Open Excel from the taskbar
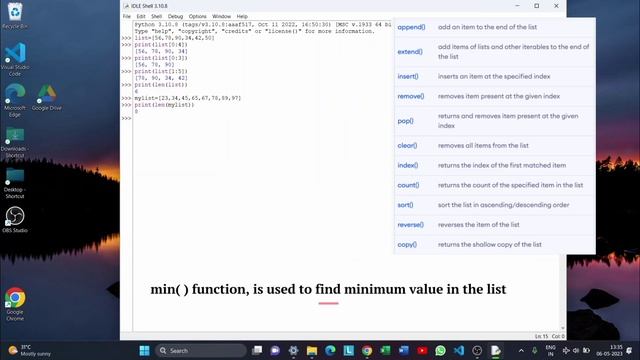The height and width of the screenshot is (360, 640). point(385,351)
